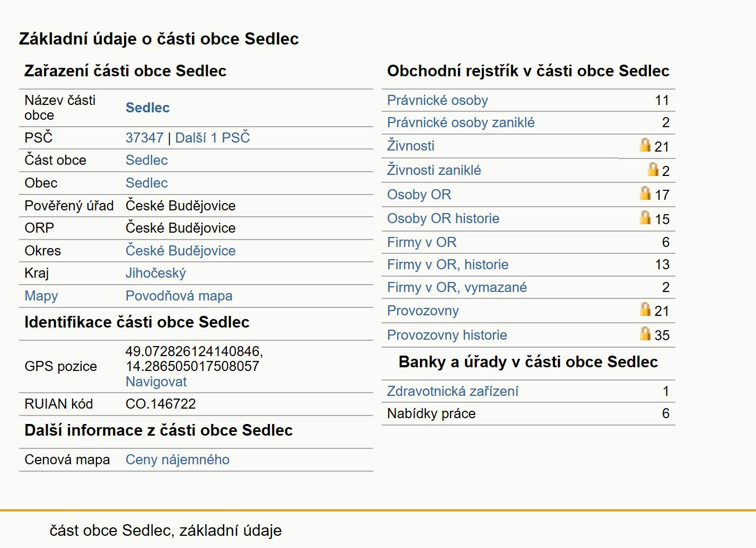Start navigation via the Navigovat link
This screenshot has width=756, height=548.
(x=156, y=382)
